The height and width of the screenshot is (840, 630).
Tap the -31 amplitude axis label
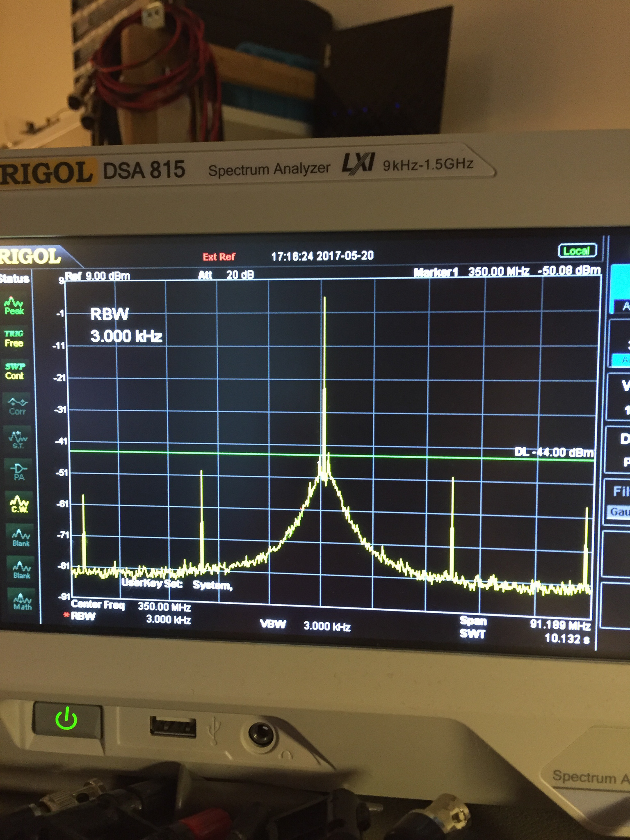[x=60, y=410]
